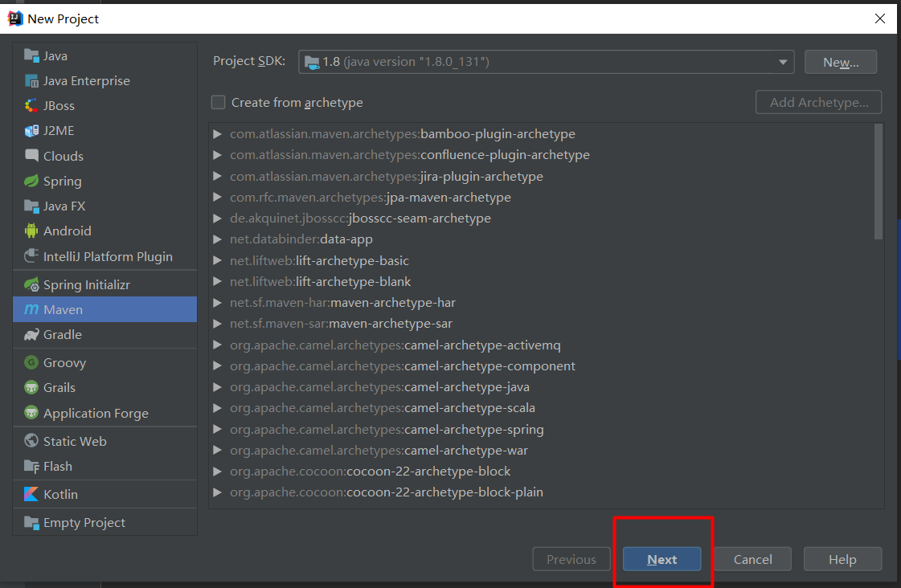Select camel-archetype-component row text
Image resolution: width=901 pixels, height=588 pixels.
pyautogui.click(x=402, y=365)
